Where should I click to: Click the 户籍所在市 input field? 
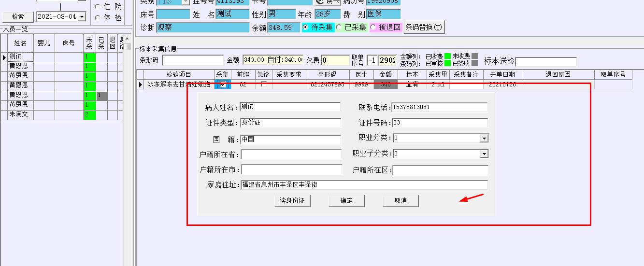pyautogui.click(x=291, y=170)
